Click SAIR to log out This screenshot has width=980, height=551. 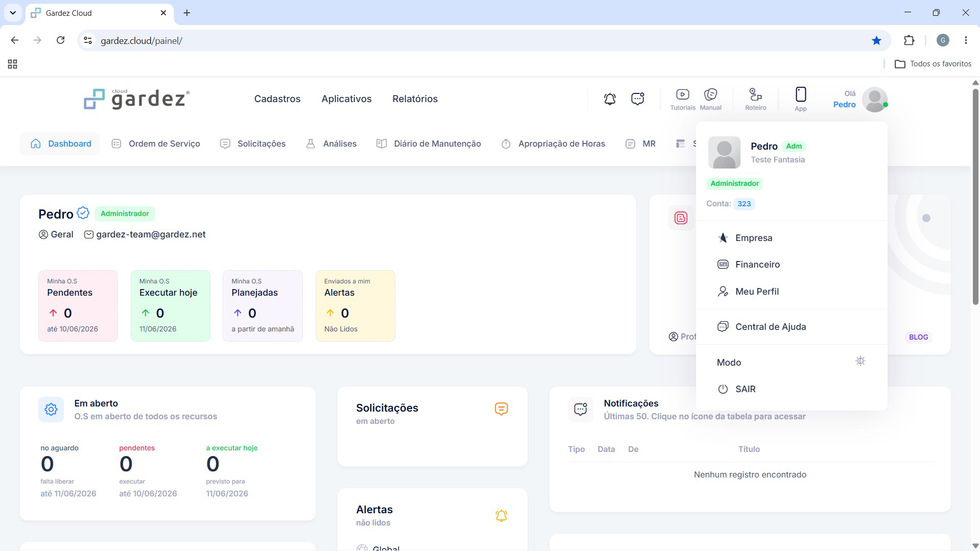[792, 389]
